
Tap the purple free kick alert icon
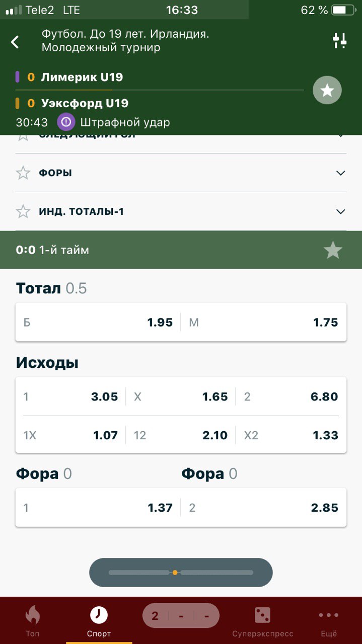click(x=66, y=122)
